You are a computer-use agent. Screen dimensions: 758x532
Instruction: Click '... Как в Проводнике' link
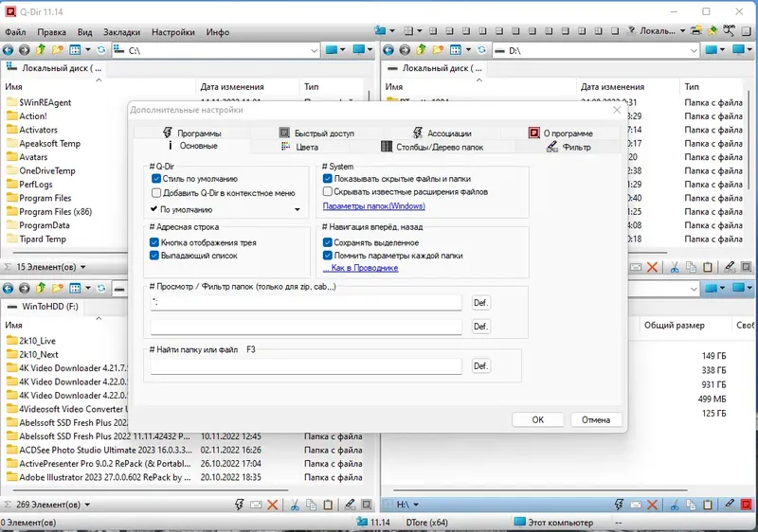pyautogui.click(x=361, y=268)
